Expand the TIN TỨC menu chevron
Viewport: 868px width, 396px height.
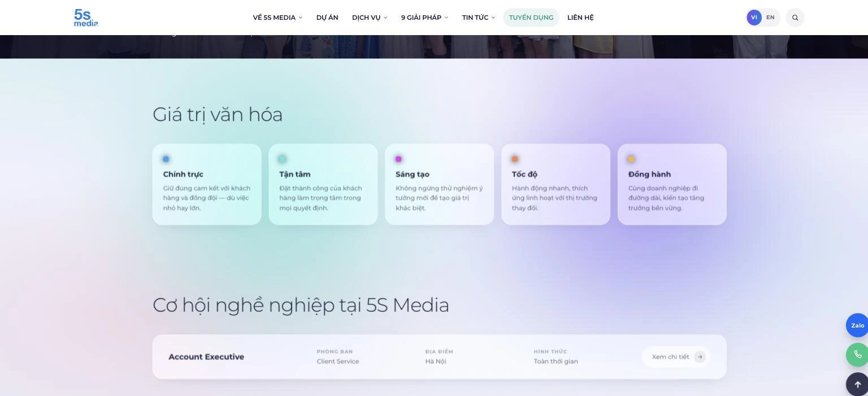pos(493,18)
